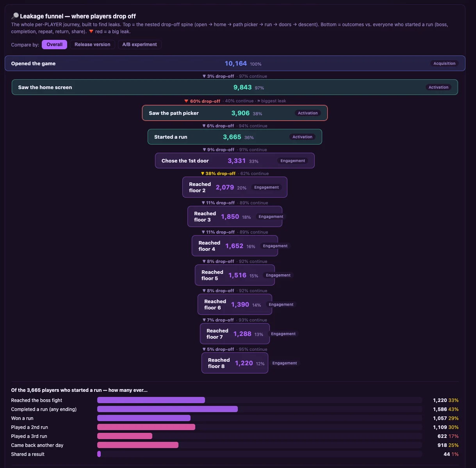
Task: Click the Chose the 1st door stage
Action: (x=235, y=161)
